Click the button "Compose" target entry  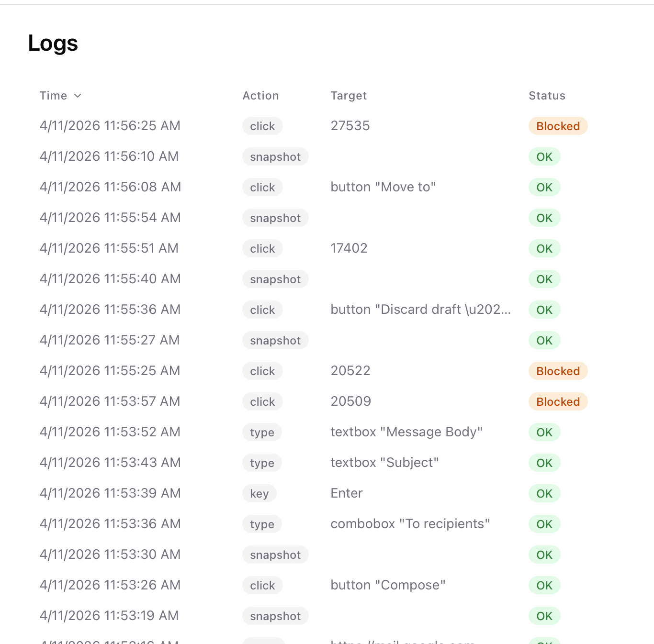click(x=388, y=585)
